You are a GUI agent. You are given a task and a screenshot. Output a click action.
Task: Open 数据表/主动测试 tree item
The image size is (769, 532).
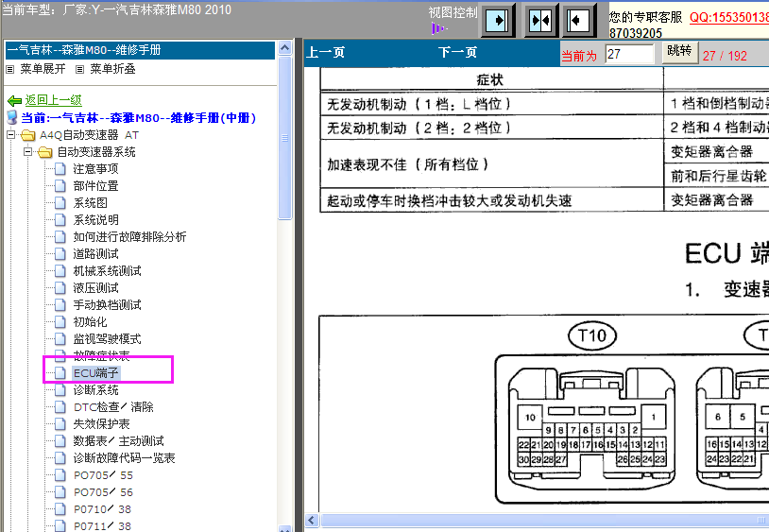click(119, 441)
